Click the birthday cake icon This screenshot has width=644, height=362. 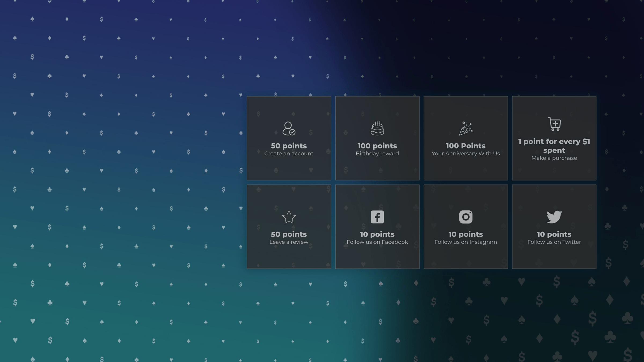point(377,128)
